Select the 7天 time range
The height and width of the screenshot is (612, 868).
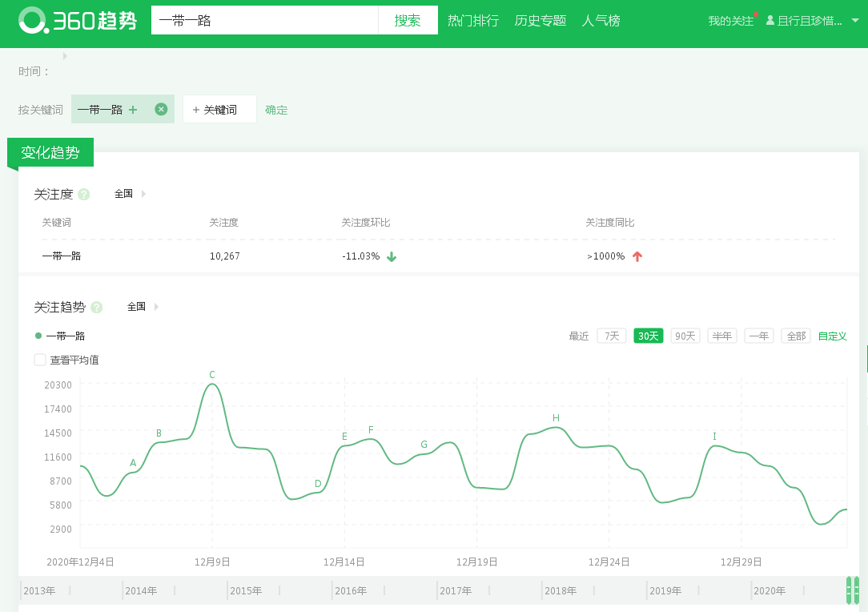611,336
